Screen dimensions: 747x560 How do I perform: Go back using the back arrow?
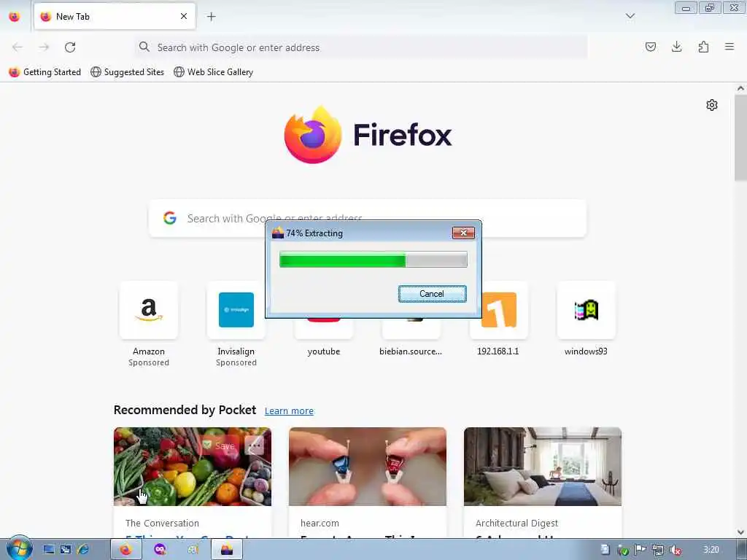[x=18, y=47]
